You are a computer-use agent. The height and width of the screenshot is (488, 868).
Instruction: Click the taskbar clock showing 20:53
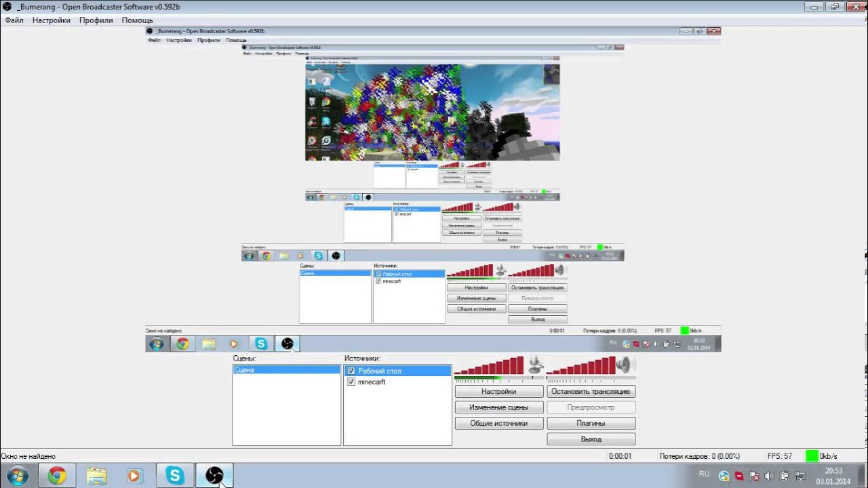pyautogui.click(x=833, y=476)
